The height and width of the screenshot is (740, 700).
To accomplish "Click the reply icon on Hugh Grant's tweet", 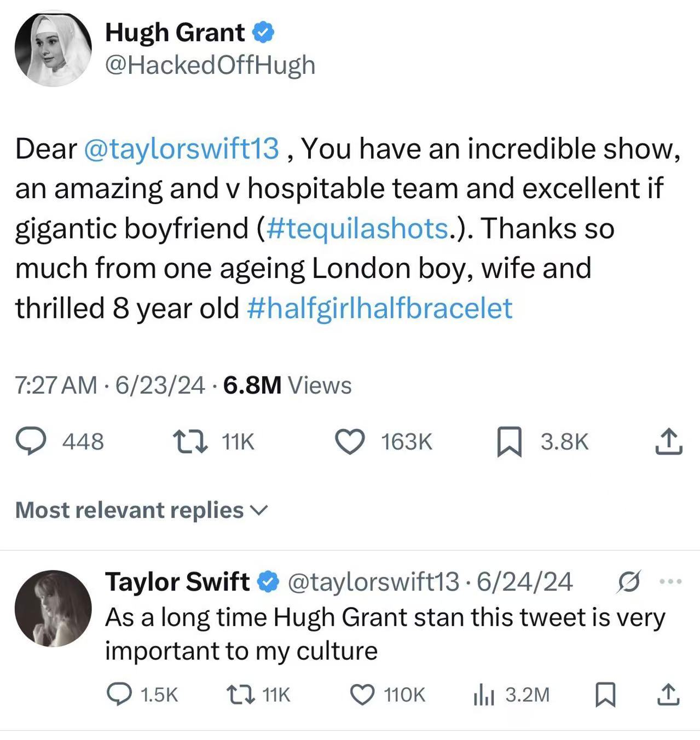I will pyautogui.click(x=31, y=442).
